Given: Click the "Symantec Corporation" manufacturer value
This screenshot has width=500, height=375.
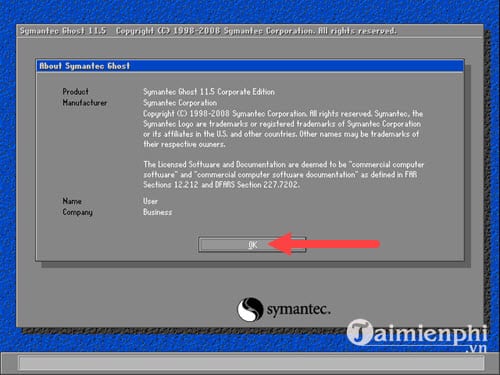Looking at the screenshot, I should click(180, 103).
